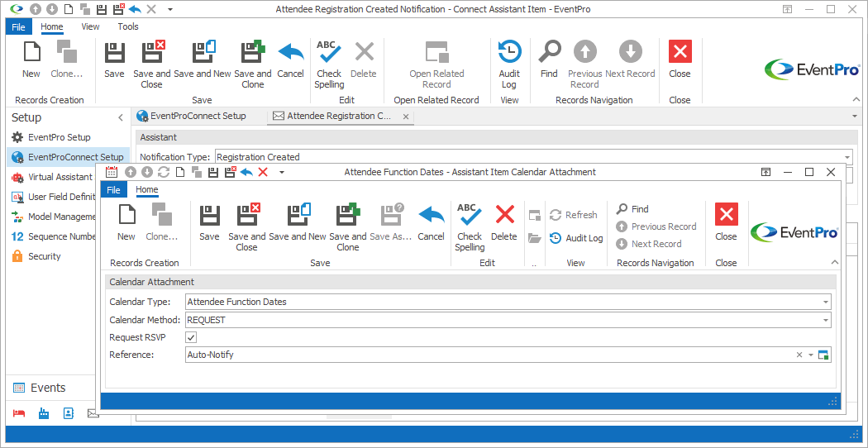Click Check Spelling in main EventPro ribbon

329,64
